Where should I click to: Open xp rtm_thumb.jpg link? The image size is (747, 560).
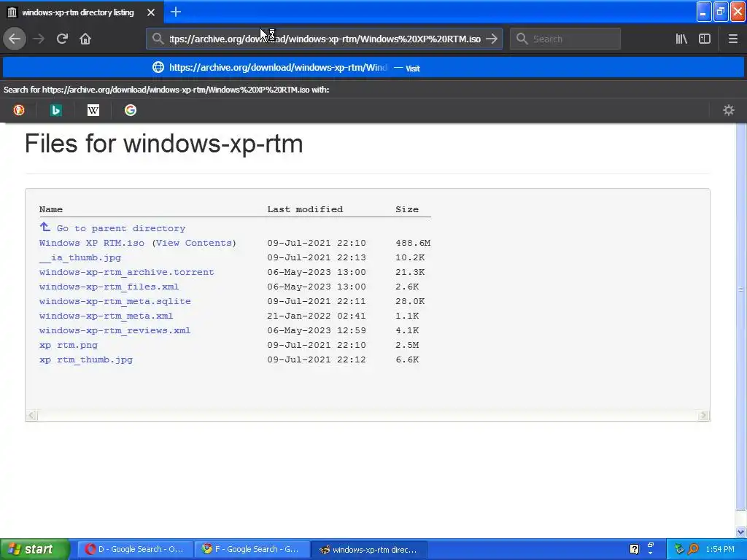coord(86,359)
